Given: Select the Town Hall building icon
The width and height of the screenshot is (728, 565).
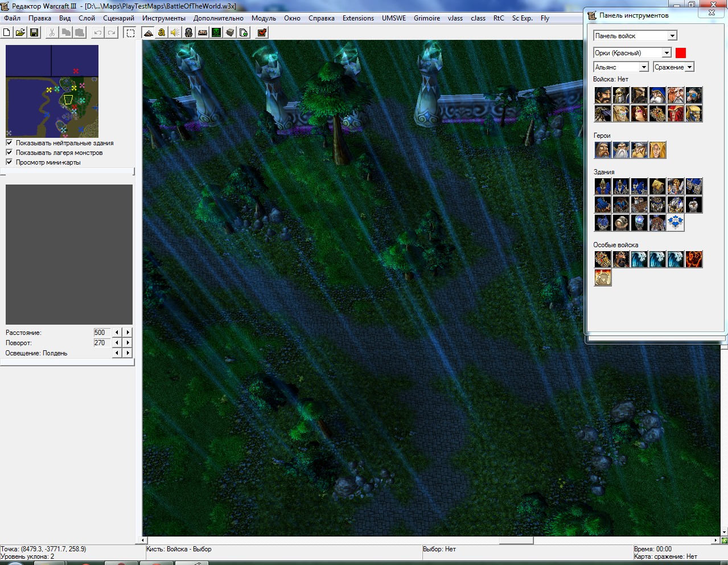Looking at the screenshot, I should pyautogui.click(x=603, y=186).
